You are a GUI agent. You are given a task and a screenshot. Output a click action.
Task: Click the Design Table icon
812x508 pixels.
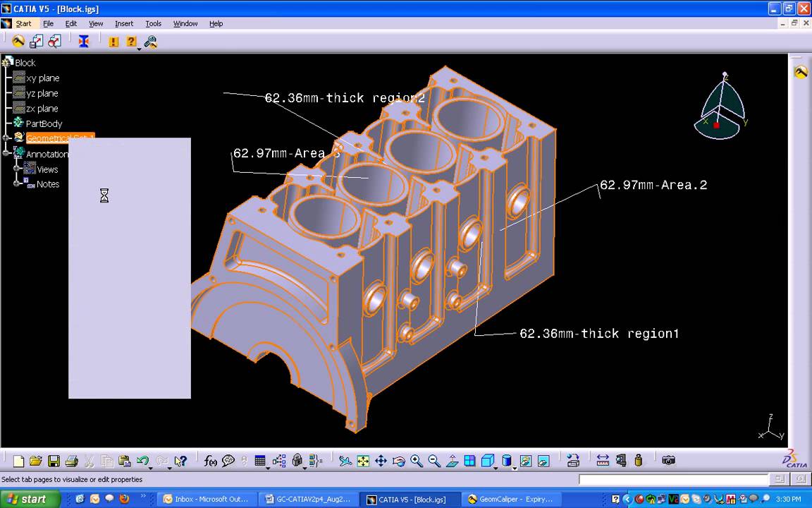click(x=261, y=460)
